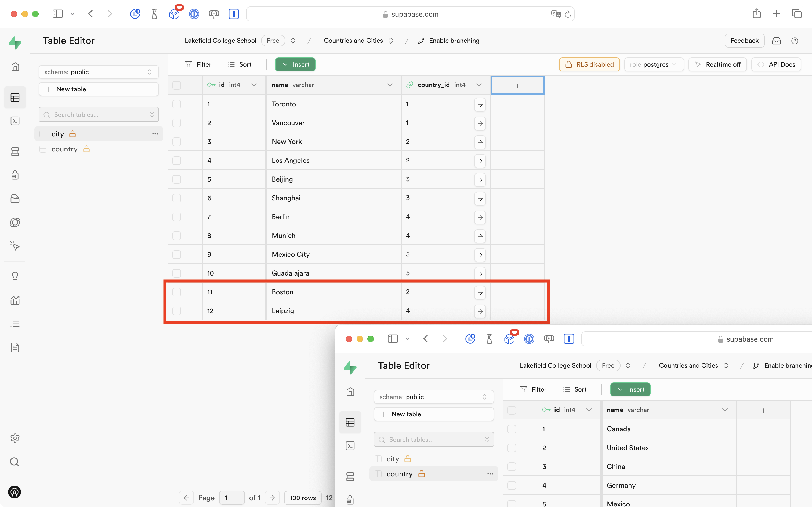This screenshot has width=812, height=507.
Task: Add new column with plus header
Action: (517, 85)
